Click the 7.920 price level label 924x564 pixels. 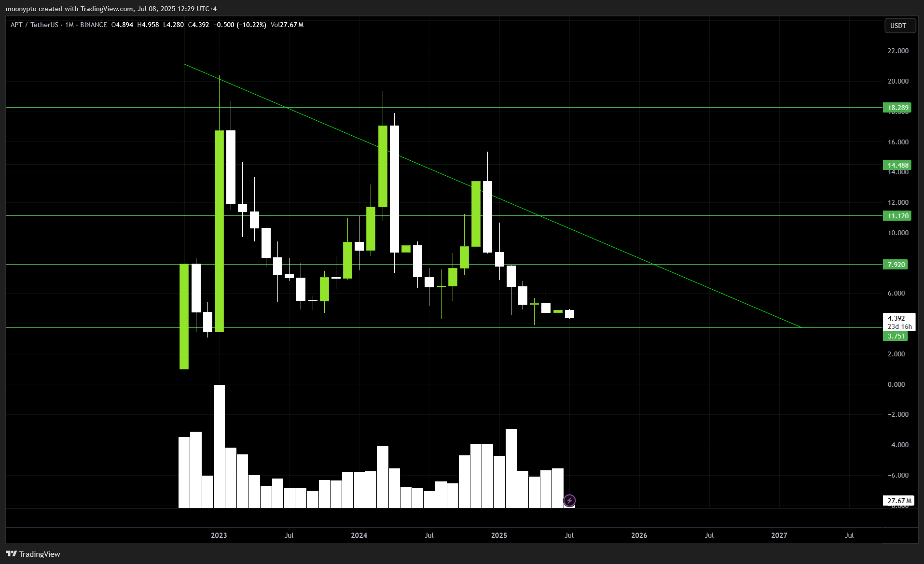click(896, 265)
